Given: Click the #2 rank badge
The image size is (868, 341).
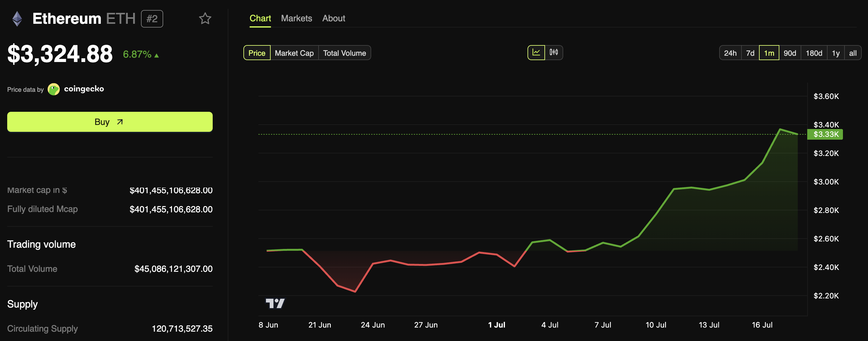Looking at the screenshot, I should point(152,19).
